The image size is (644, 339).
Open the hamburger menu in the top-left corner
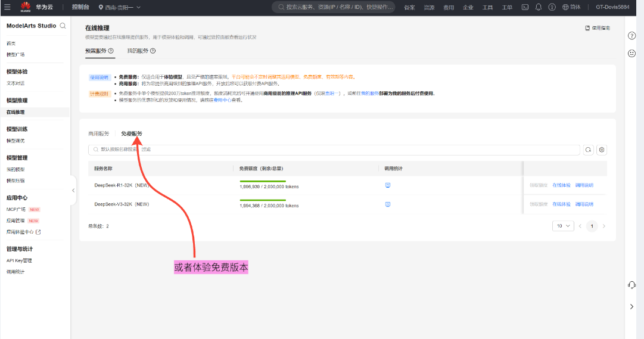(7, 7)
